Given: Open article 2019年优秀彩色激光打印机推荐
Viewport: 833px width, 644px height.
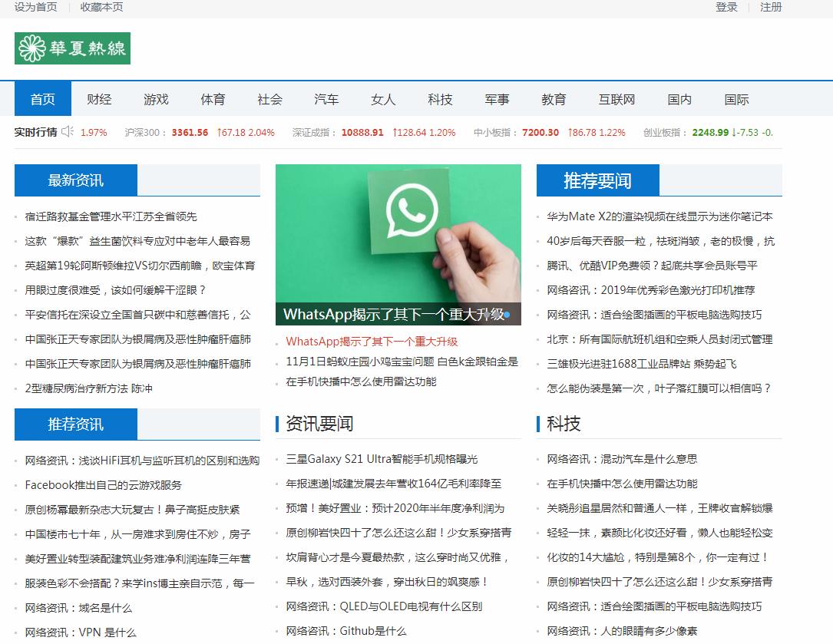Looking at the screenshot, I should (x=651, y=289).
